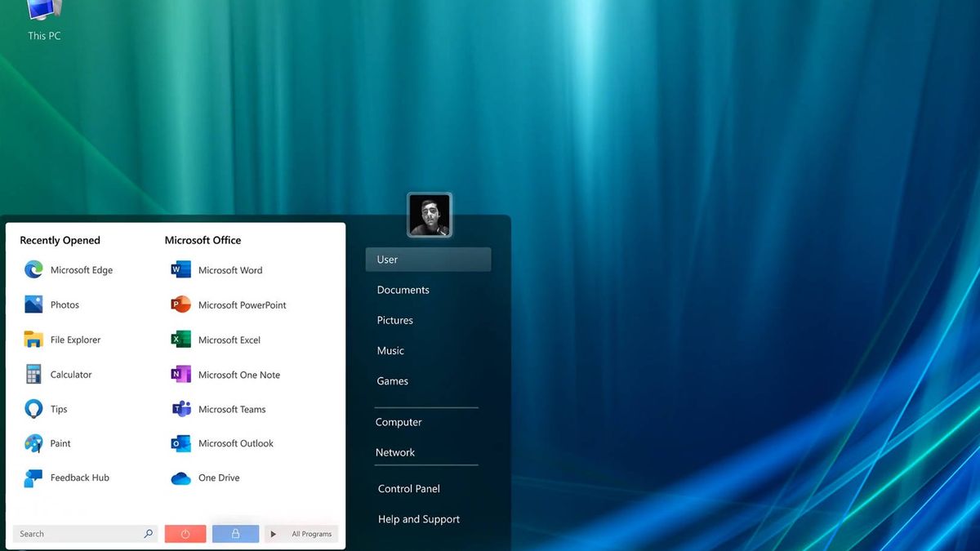This screenshot has width=980, height=551.
Task: Open Pictures from the start menu
Action: tap(395, 320)
